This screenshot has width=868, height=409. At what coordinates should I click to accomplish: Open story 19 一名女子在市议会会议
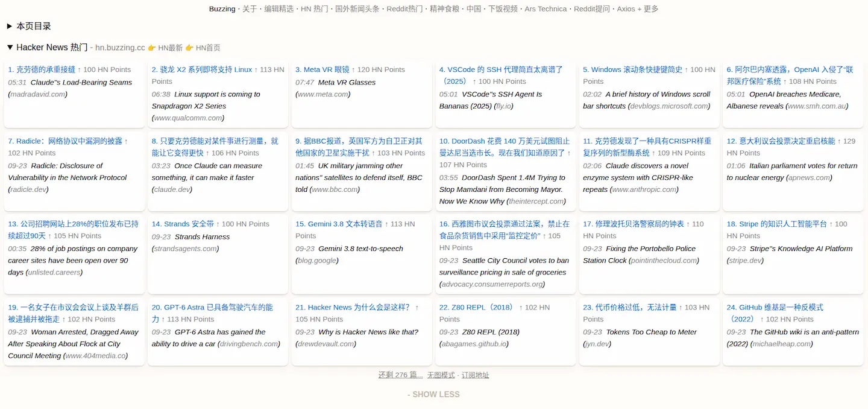[73, 313]
